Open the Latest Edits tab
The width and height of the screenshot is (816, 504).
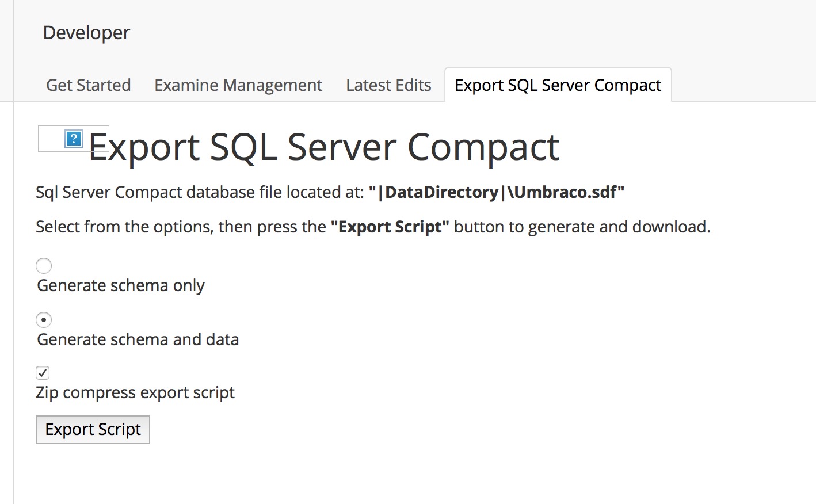click(x=388, y=85)
